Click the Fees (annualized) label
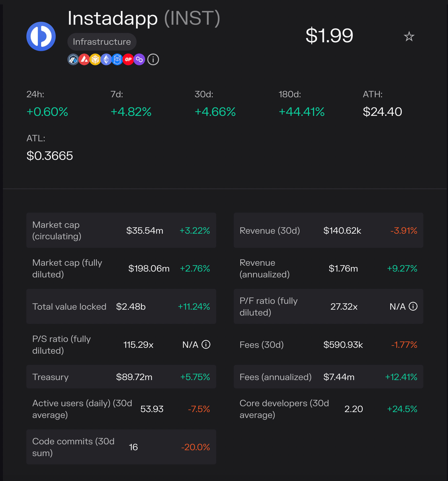 [x=276, y=377]
